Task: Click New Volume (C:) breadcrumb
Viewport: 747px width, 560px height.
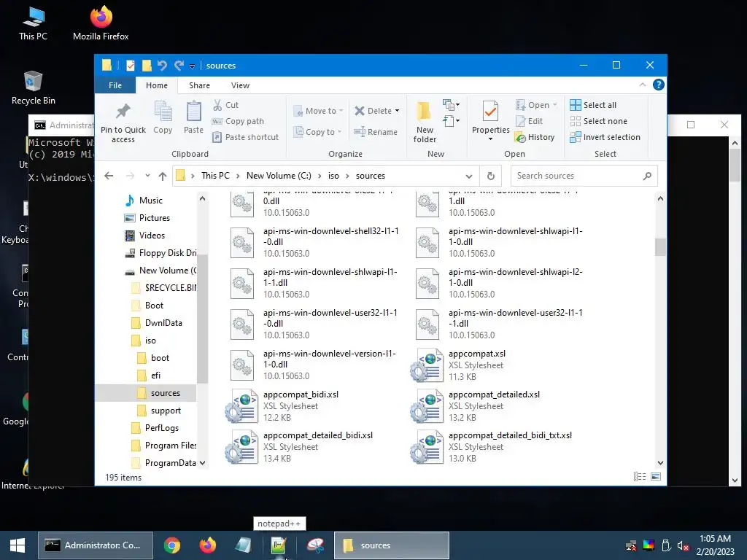Action: point(279,176)
